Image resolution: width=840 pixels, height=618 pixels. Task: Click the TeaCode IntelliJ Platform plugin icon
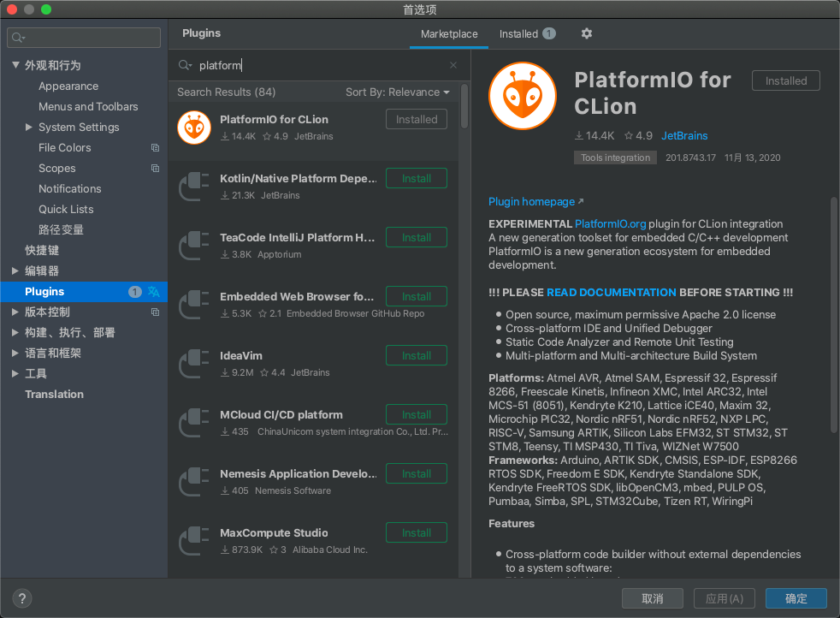(x=194, y=246)
